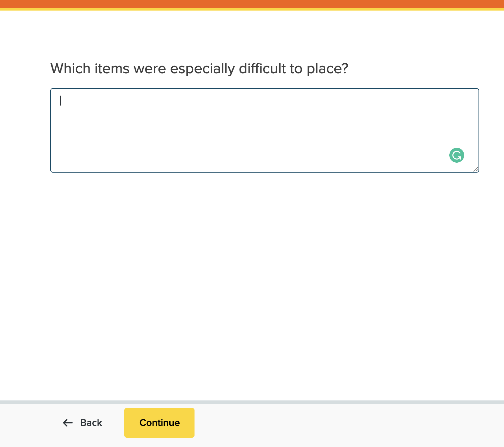Place cursor at start of text area
Screen dimensions: 504x447
click(x=61, y=101)
